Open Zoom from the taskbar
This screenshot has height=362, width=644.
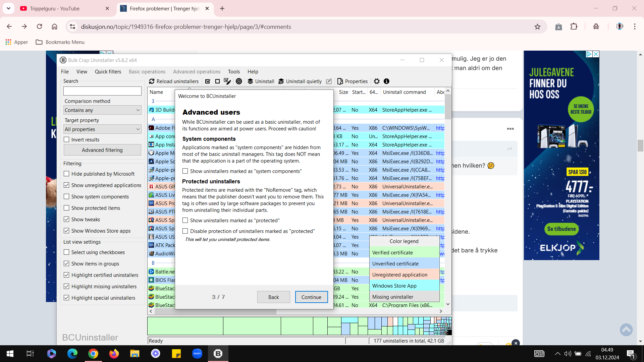[x=197, y=354]
